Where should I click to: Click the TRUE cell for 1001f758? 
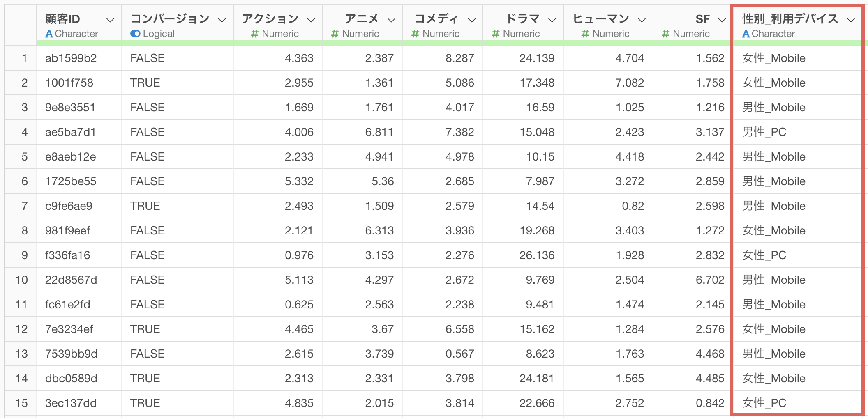145,83
